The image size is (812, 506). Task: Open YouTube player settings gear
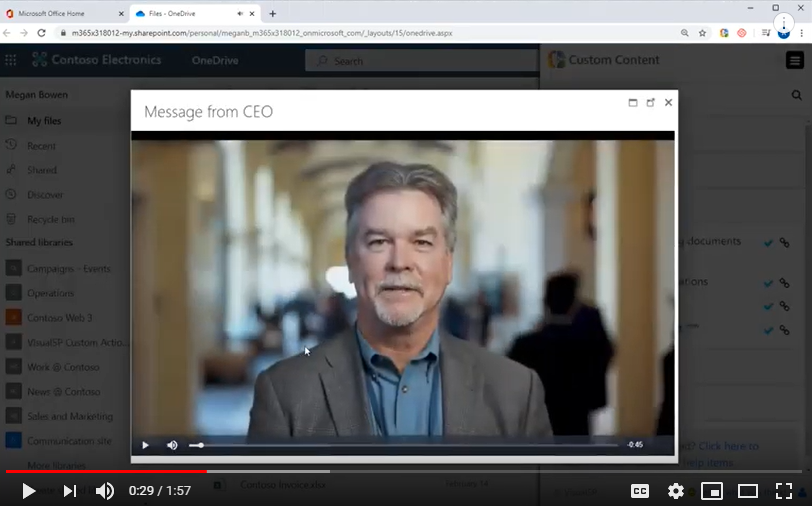pos(675,490)
